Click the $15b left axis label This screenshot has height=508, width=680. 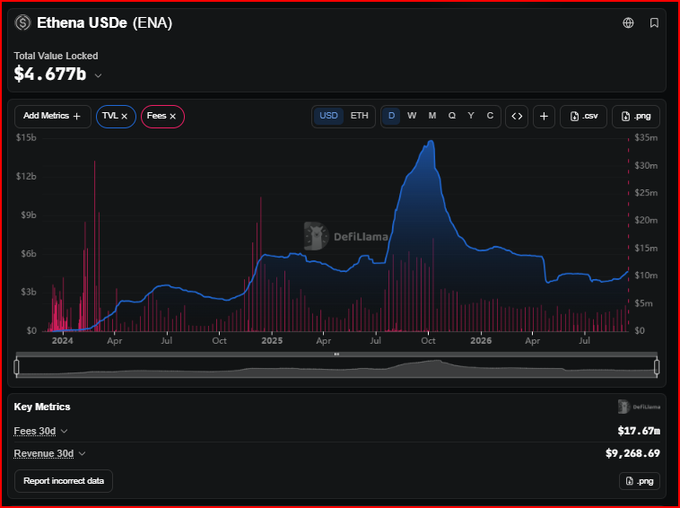coord(26,138)
